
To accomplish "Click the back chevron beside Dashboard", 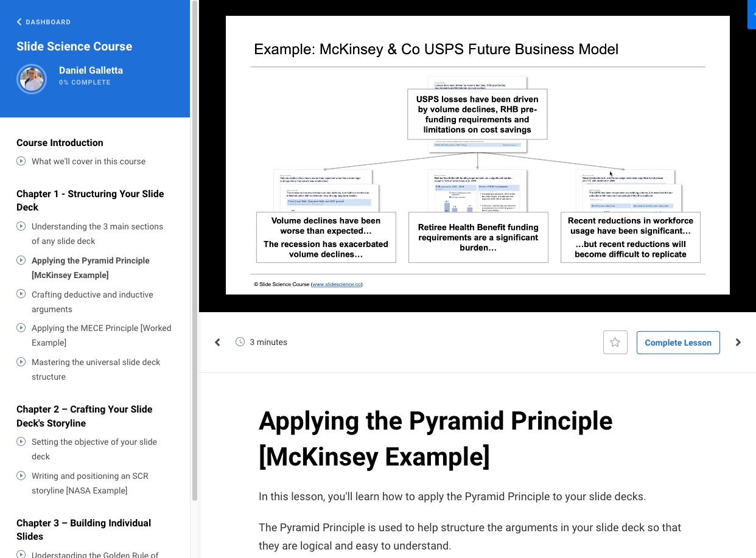I will coord(19,22).
